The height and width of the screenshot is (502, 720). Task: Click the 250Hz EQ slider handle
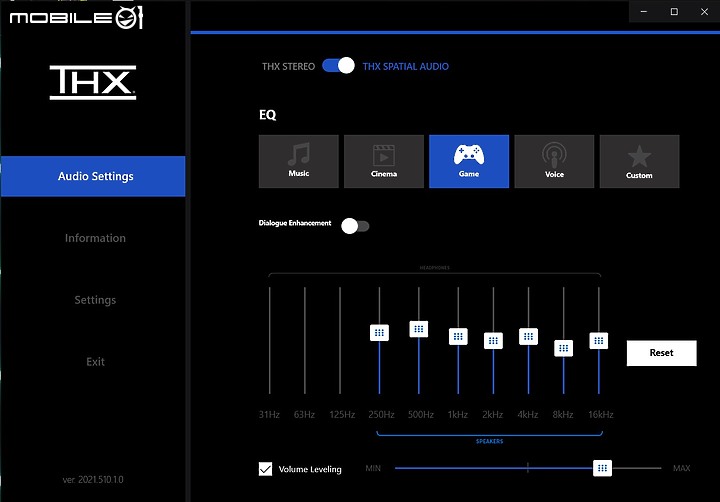[379, 333]
